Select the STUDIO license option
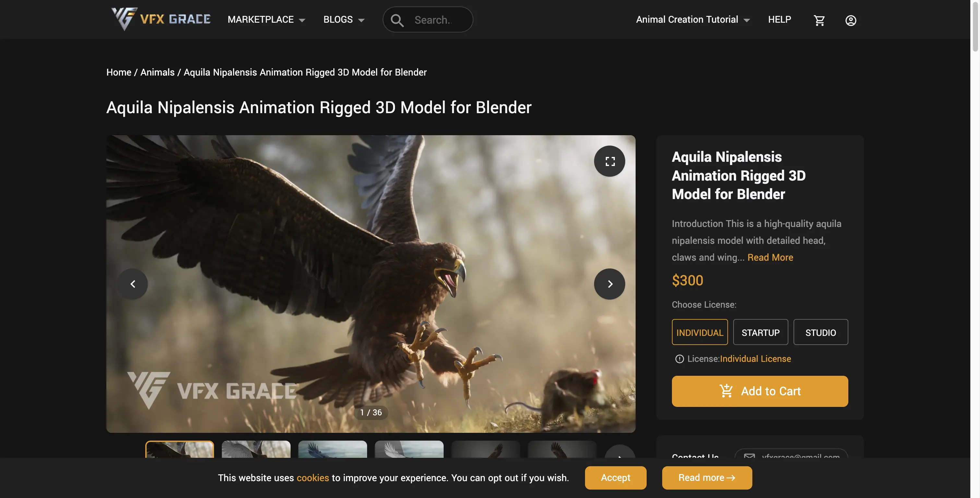This screenshot has width=980, height=498. tap(820, 332)
